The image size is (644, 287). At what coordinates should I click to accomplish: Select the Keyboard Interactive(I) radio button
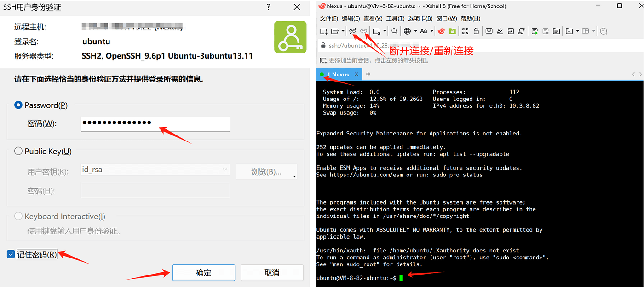pos(18,216)
